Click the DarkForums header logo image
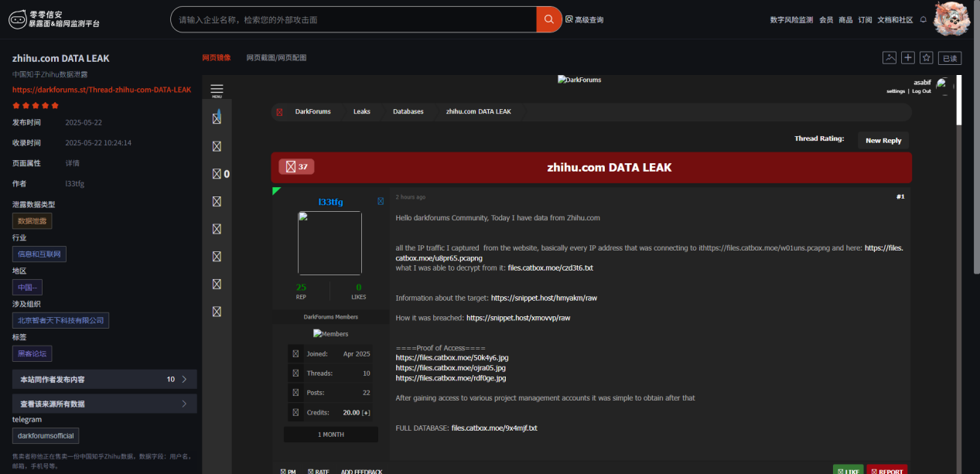The width and height of the screenshot is (980, 474). (579, 80)
